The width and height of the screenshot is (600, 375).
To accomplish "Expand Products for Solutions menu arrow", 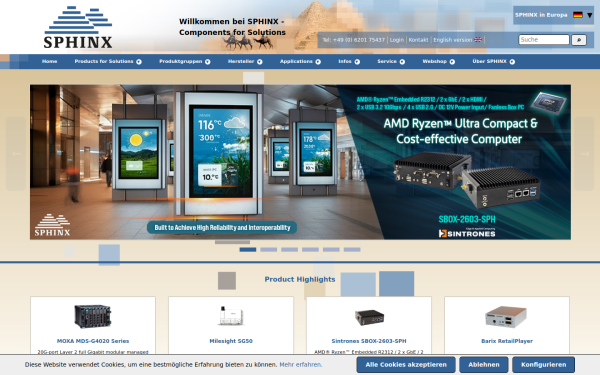I will coord(139,62).
